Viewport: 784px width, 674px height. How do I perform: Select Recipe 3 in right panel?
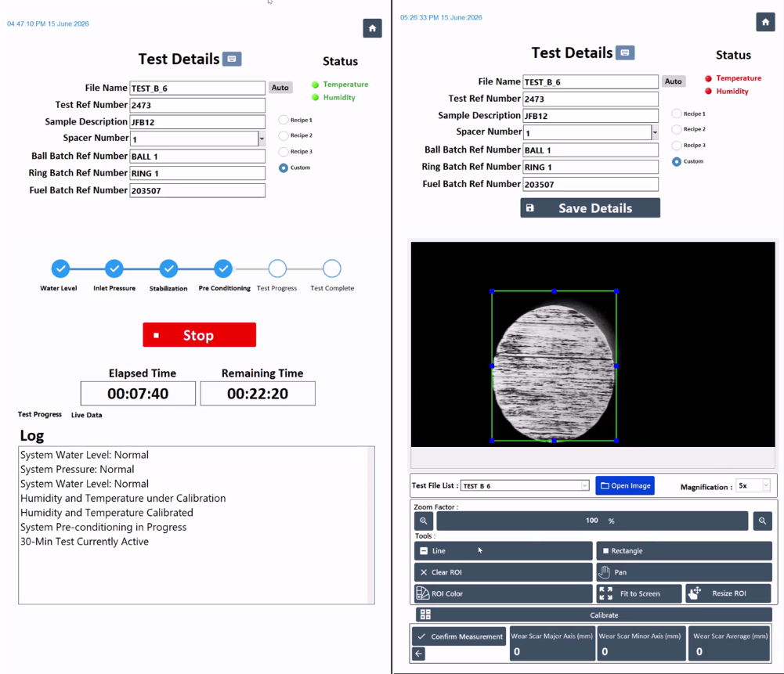677,145
